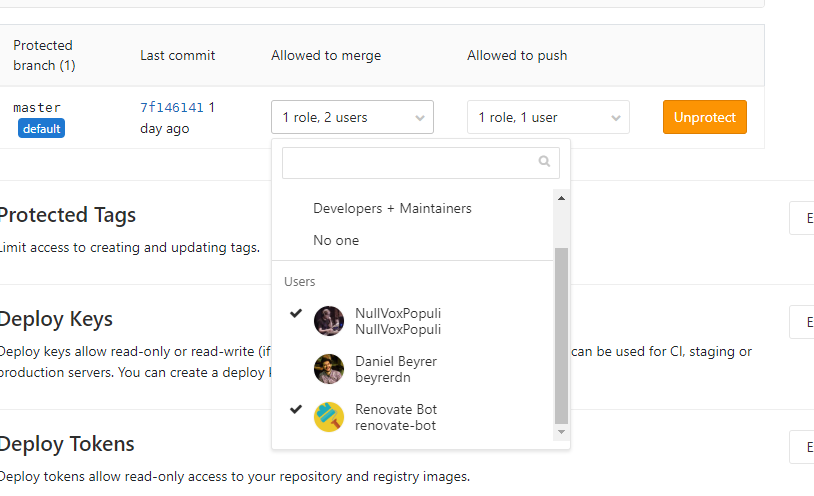Expand the Deploy Tokens section

click(802, 447)
